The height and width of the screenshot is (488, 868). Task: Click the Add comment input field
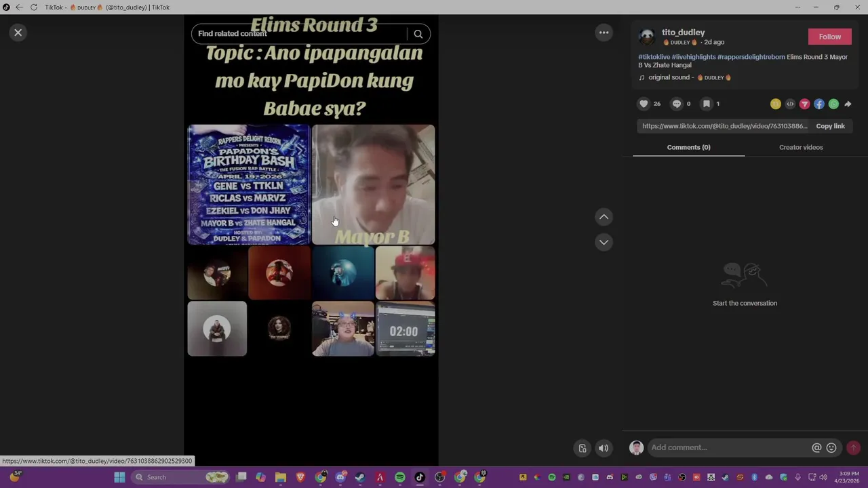[x=729, y=447]
